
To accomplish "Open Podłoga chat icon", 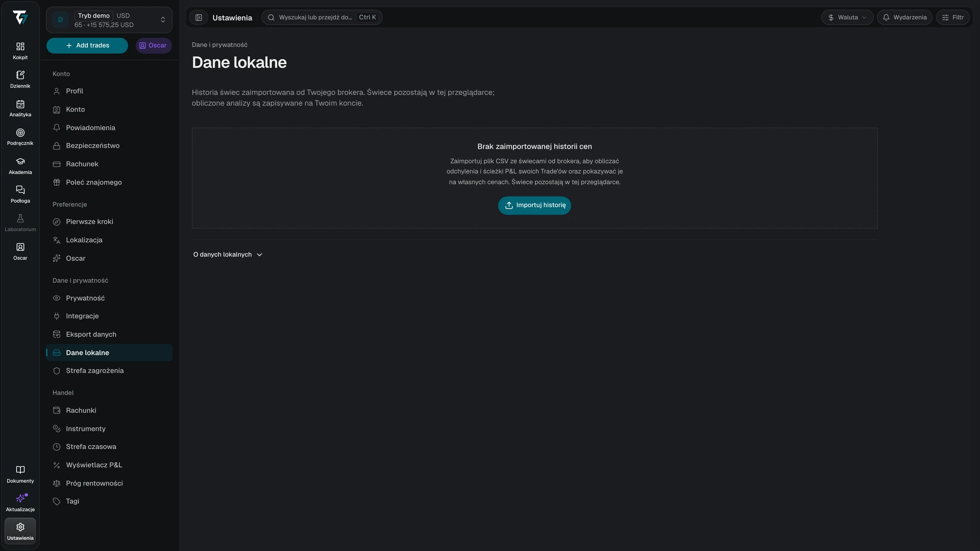I will [x=20, y=194].
